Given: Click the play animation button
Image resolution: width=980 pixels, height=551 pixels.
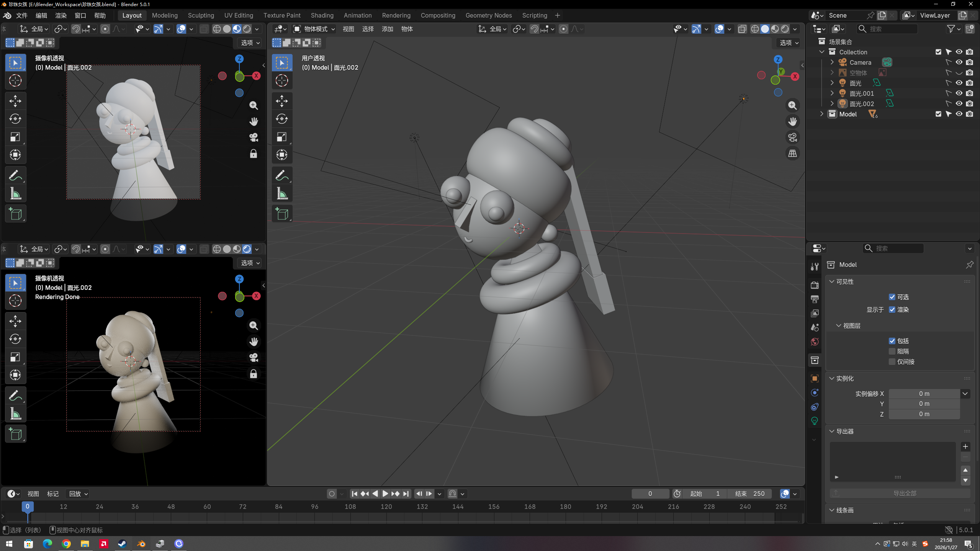Looking at the screenshot, I should [x=385, y=494].
